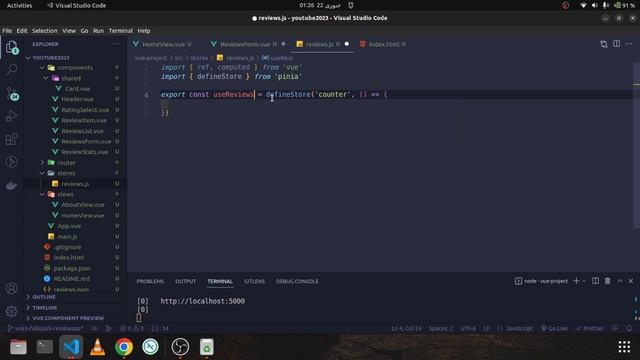Change language mode from JavaScript
640x360 pixels.
(519, 328)
